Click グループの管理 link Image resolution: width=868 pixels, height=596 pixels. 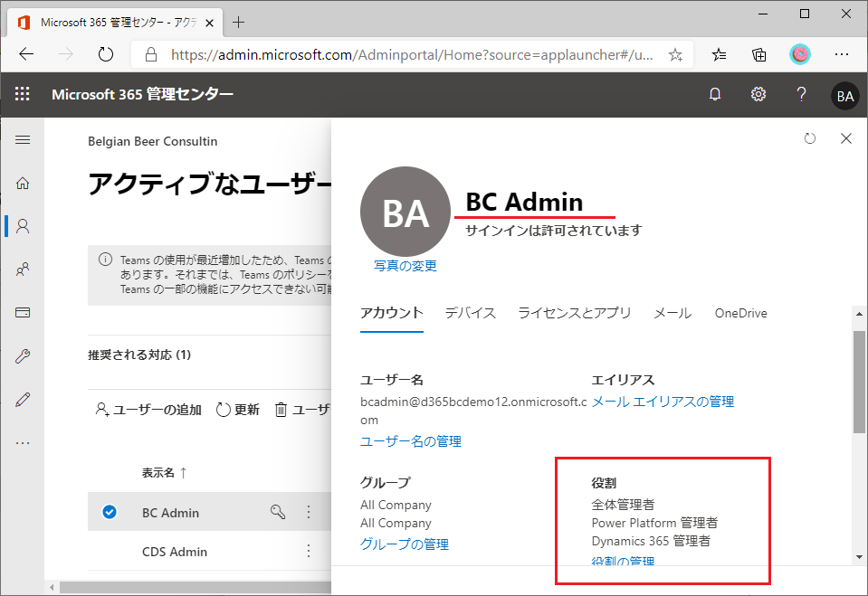click(404, 544)
